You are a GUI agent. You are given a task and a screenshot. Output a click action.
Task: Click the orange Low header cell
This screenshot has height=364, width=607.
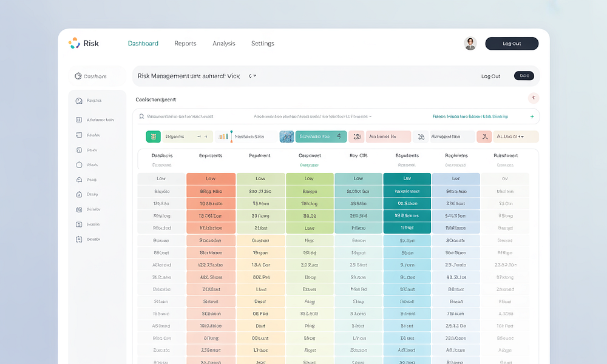(211, 179)
